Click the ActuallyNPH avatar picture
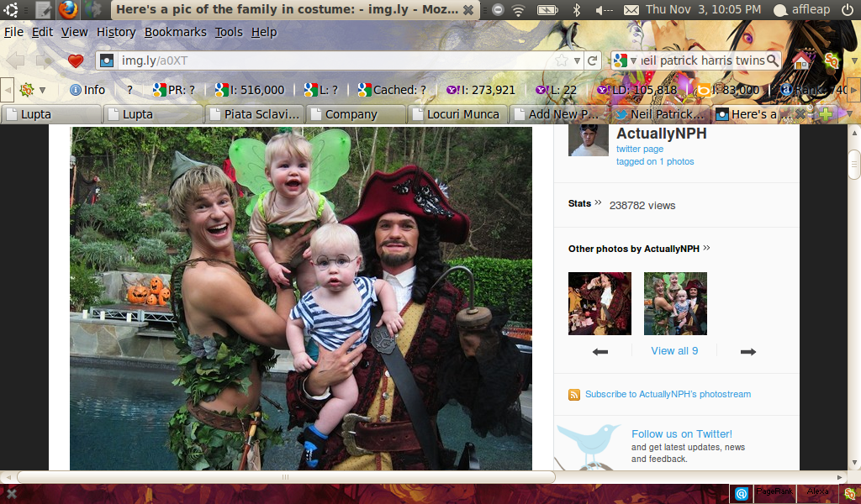The height and width of the screenshot is (504, 861). click(588, 141)
